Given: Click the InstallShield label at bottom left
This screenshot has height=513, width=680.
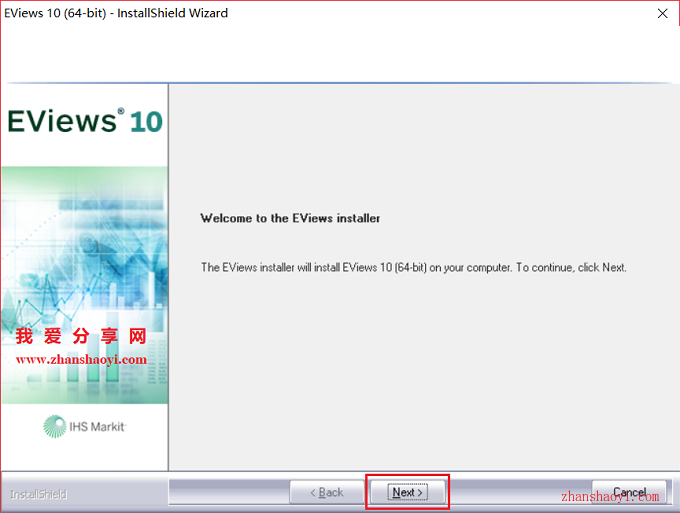Looking at the screenshot, I should point(39,494).
